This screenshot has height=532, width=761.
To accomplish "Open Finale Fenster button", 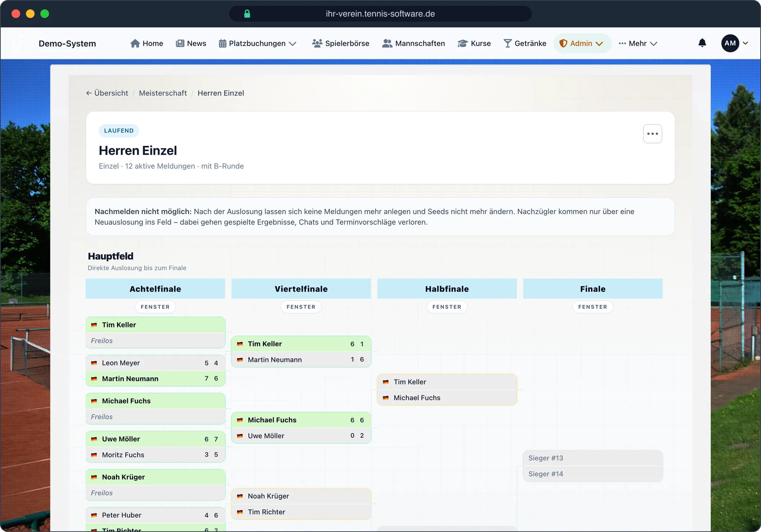I will [593, 307].
